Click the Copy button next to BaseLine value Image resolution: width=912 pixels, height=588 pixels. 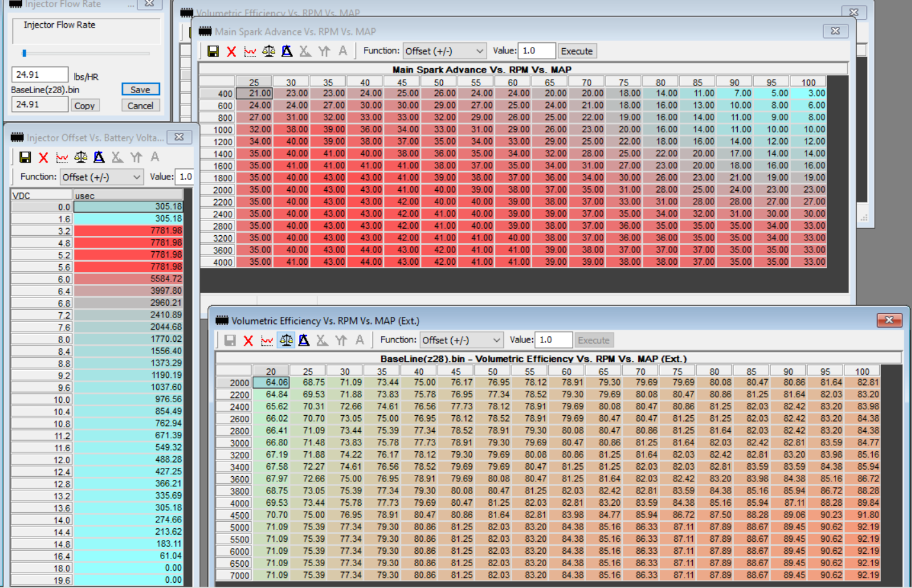pos(84,105)
